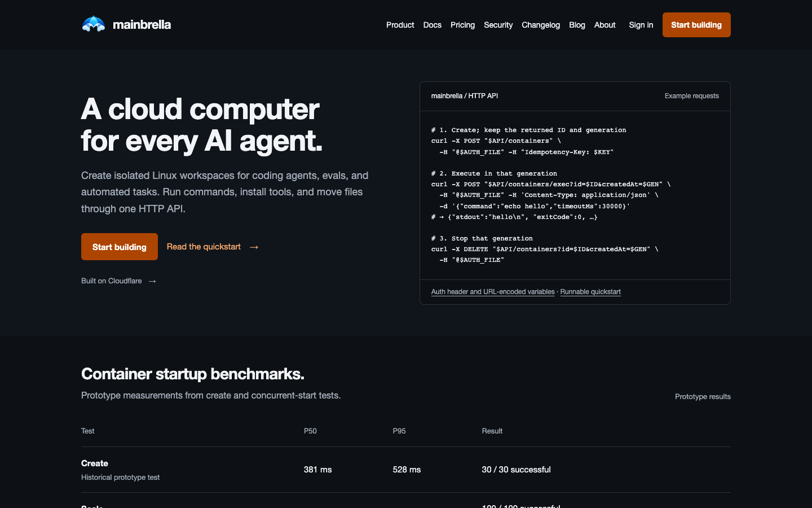Screen dimensions: 812x508
Task: View the Changelog page
Action: pos(541,25)
